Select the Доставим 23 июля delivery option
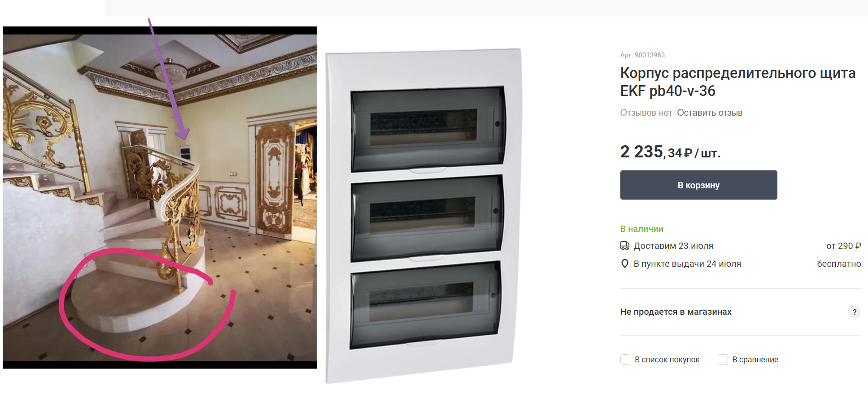The image size is (868, 400). 673,246
